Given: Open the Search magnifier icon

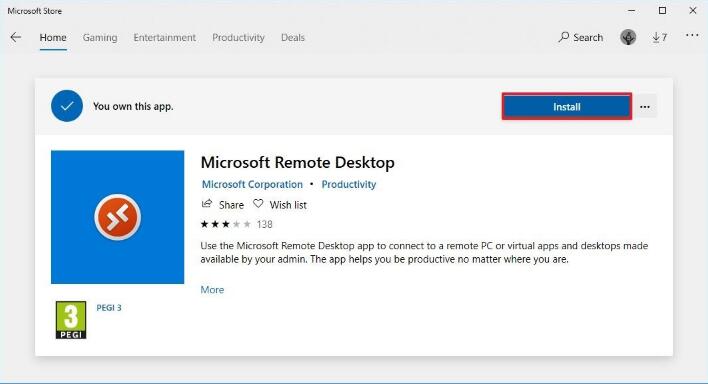Looking at the screenshot, I should click(563, 37).
